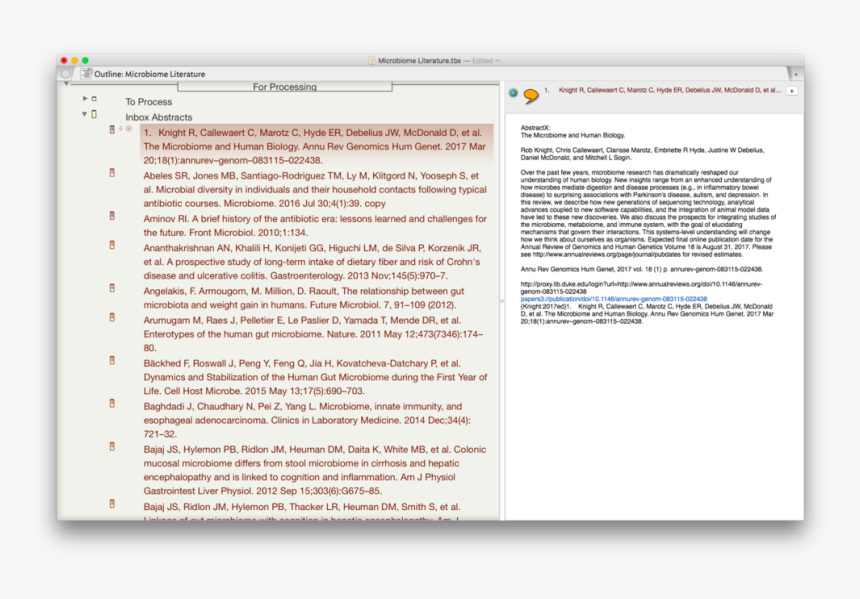Click the proxy.lib.duke.edu URL text in the note

tap(641, 287)
